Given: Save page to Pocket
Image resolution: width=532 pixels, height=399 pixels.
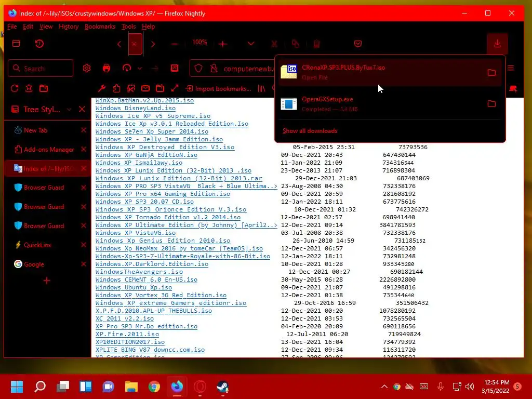Looking at the screenshot, I should point(357,44).
